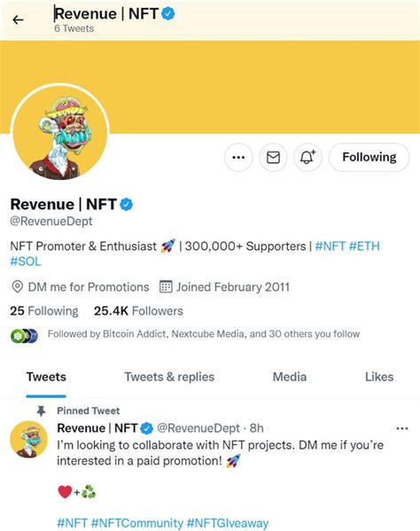The image size is (420, 531).
Task: Turn on tweet notifications with bell icon
Action: click(307, 157)
